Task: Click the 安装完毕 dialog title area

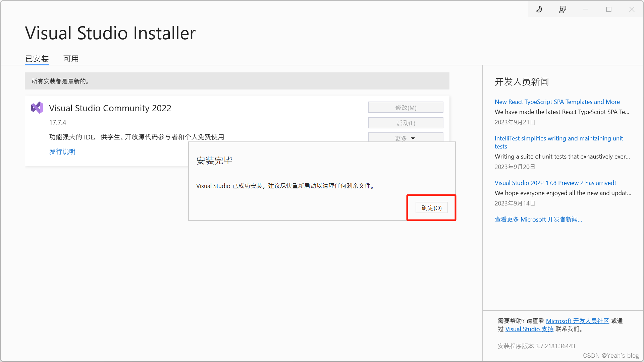Action: [x=214, y=161]
